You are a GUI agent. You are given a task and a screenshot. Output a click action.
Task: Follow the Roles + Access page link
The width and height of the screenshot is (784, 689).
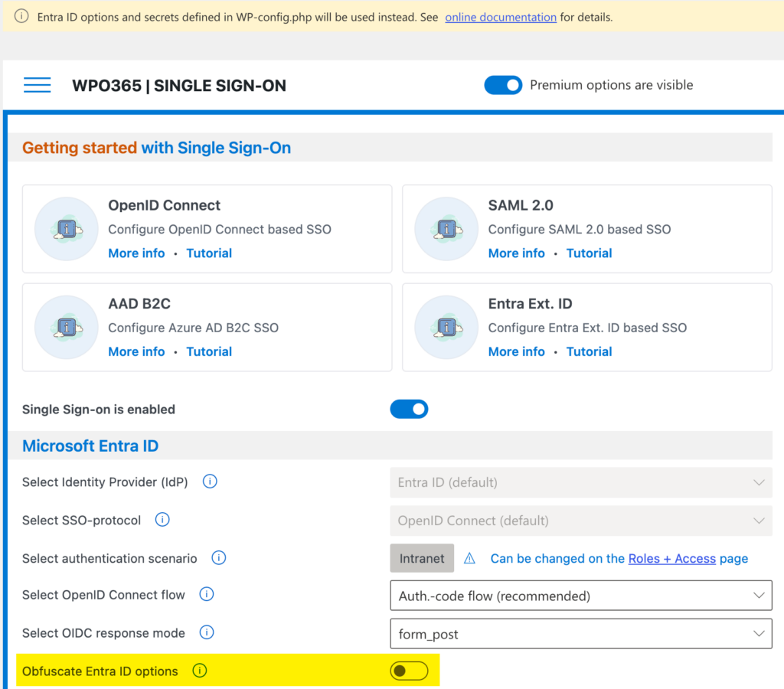(x=672, y=559)
